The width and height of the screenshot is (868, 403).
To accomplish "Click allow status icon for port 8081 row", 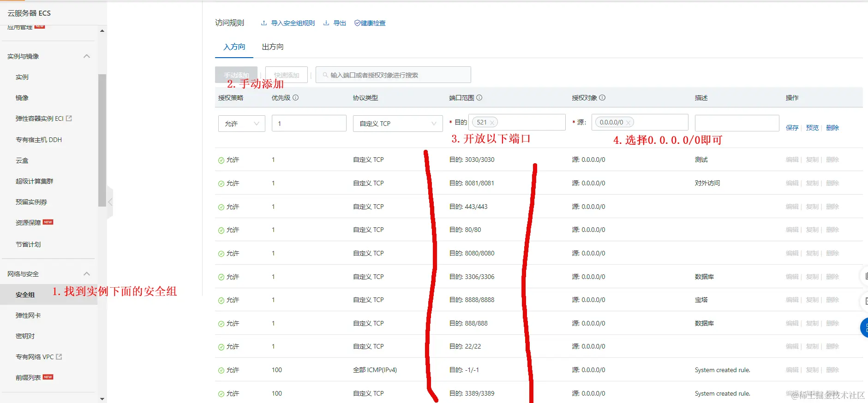I will click(x=221, y=184).
